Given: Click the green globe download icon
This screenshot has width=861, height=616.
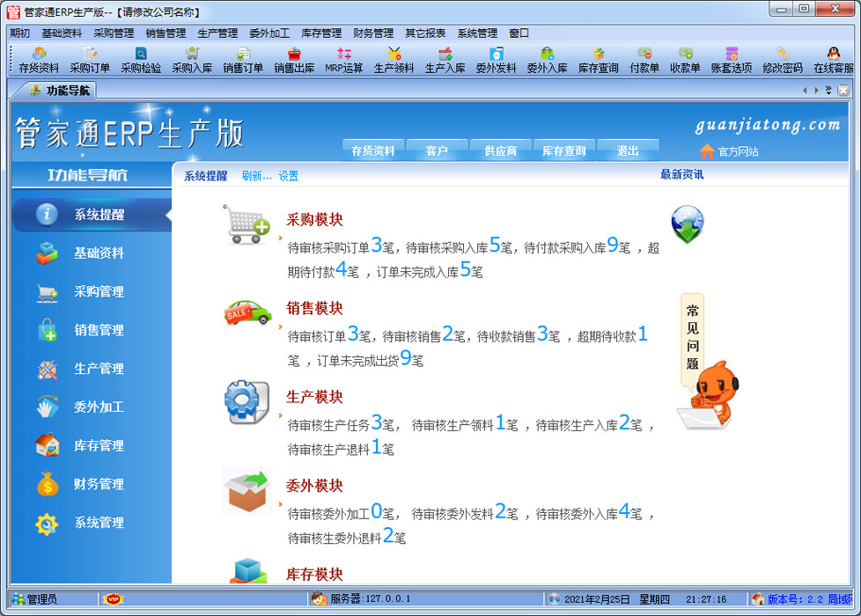Looking at the screenshot, I should (x=688, y=224).
